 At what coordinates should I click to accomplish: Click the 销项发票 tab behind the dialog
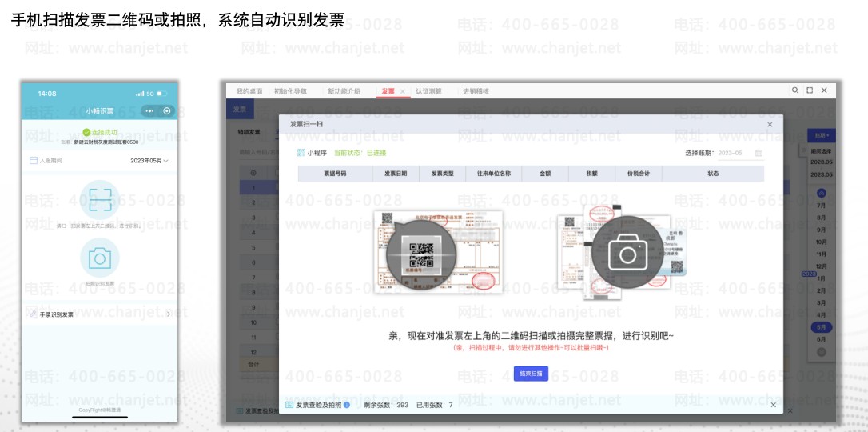[249, 132]
